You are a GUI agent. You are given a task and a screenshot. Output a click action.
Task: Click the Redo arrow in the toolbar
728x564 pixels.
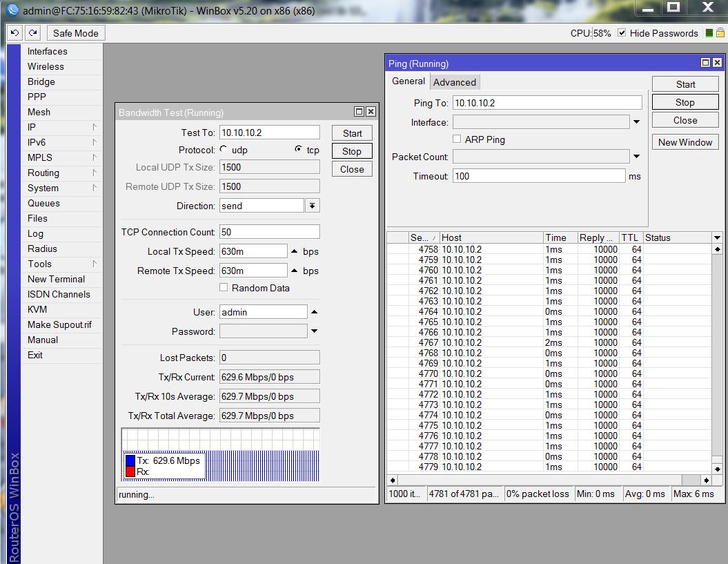pos(33,33)
